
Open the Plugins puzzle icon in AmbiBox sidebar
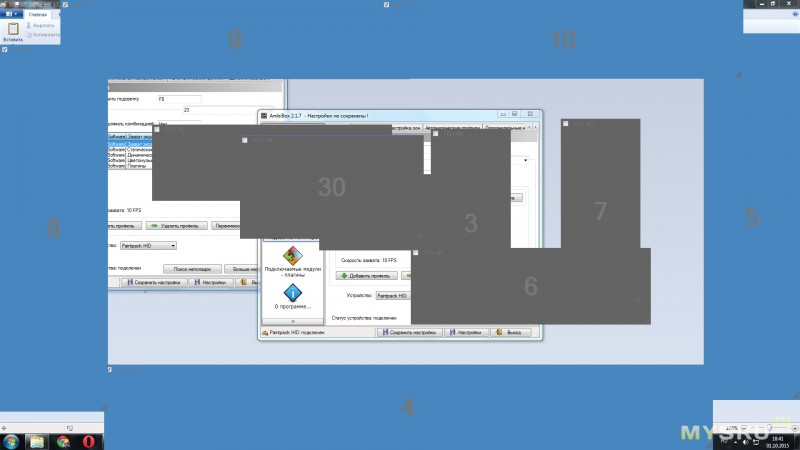coord(292,256)
